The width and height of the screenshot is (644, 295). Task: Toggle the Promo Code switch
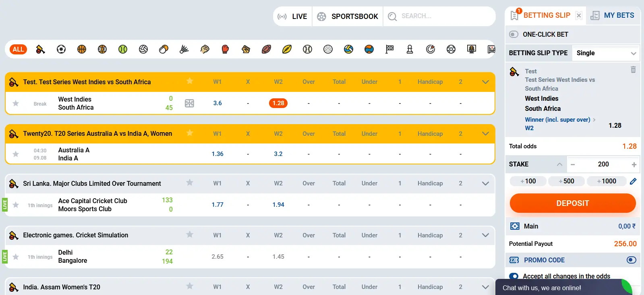click(x=631, y=260)
